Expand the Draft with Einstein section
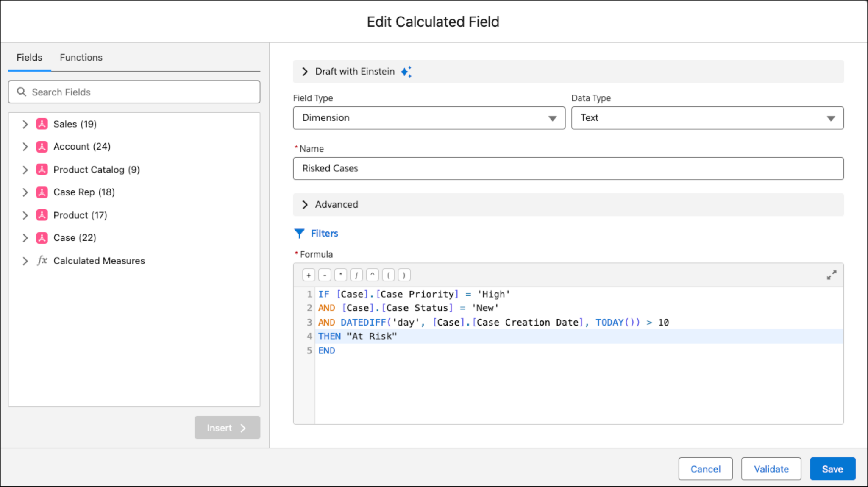The width and height of the screenshot is (868, 487). 305,72
